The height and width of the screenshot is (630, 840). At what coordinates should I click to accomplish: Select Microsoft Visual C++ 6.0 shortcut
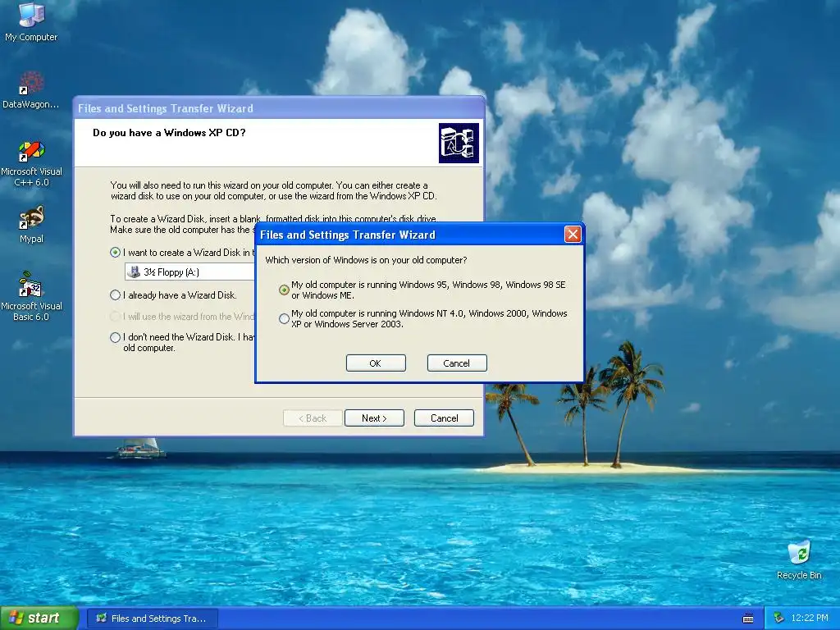pos(31,163)
